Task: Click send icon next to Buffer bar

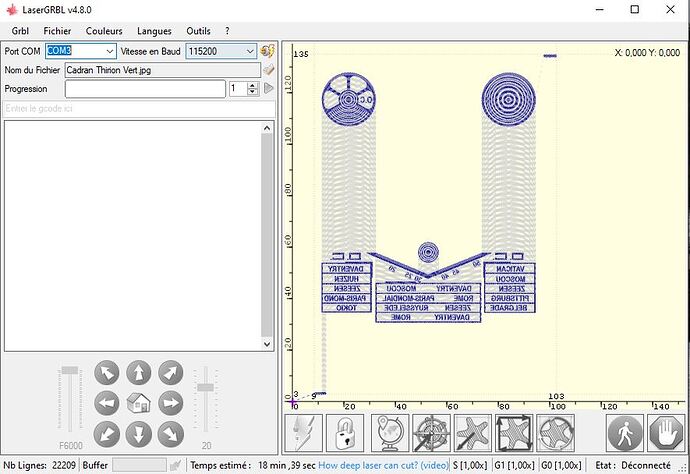Action: (x=176, y=465)
